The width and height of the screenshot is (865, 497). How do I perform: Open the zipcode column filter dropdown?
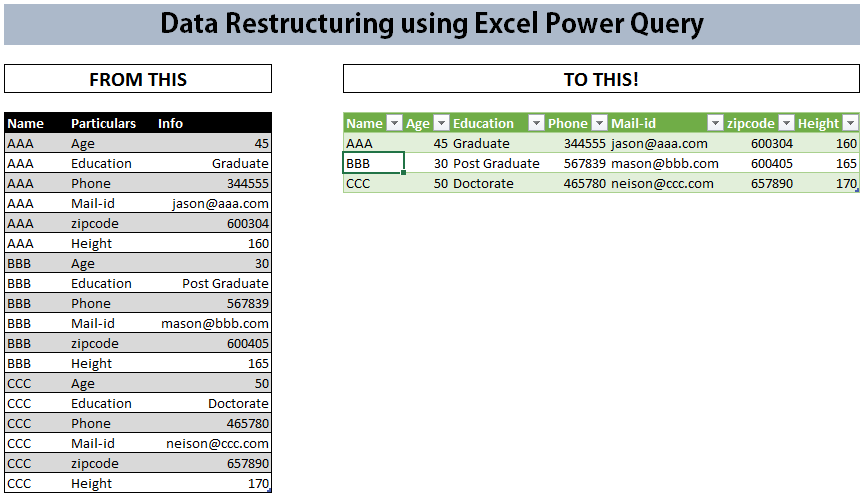click(x=787, y=123)
